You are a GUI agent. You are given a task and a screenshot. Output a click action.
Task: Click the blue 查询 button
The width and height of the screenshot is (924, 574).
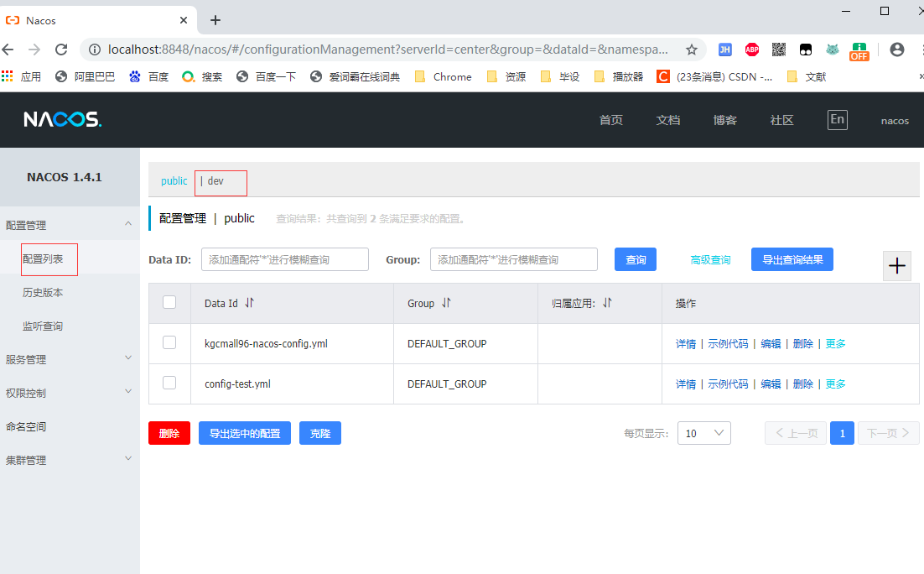coord(636,259)
